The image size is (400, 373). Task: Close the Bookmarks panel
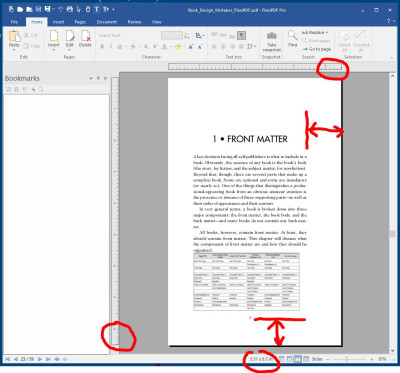(105, 79)
